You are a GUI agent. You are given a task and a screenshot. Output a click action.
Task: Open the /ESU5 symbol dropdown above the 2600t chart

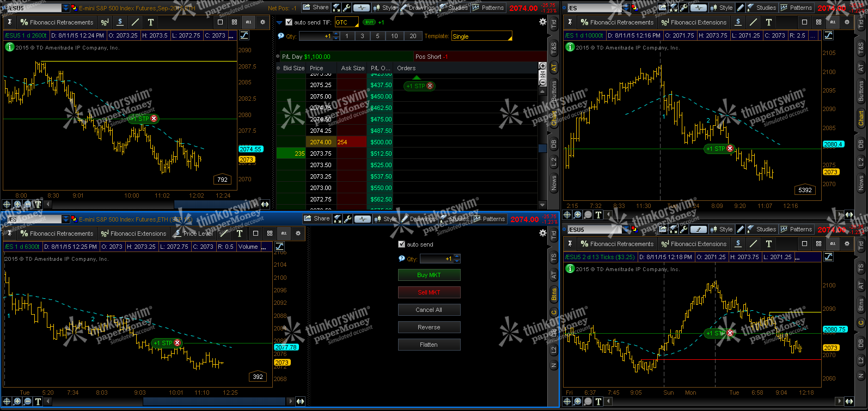66,8
